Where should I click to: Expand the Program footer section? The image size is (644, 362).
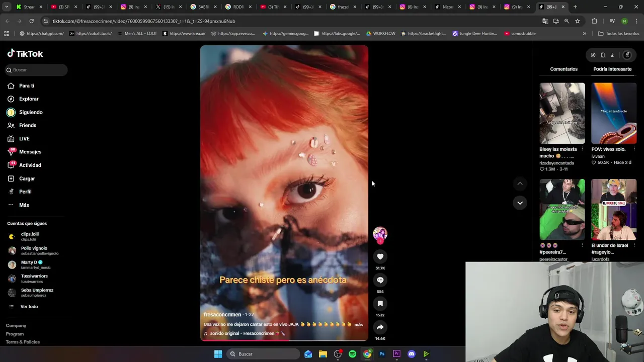(15, 334)
